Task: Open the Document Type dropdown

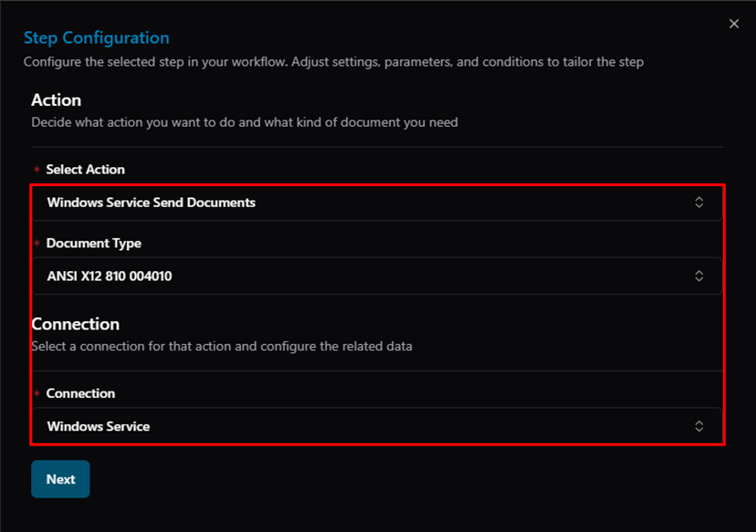Action: (376, 276)
